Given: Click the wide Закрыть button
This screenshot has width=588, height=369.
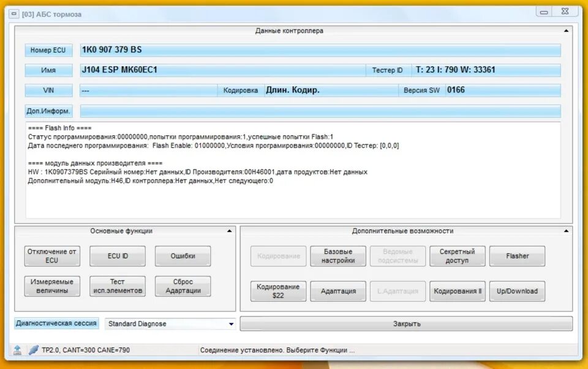Looking at the screenshot, I should point(407,324).
